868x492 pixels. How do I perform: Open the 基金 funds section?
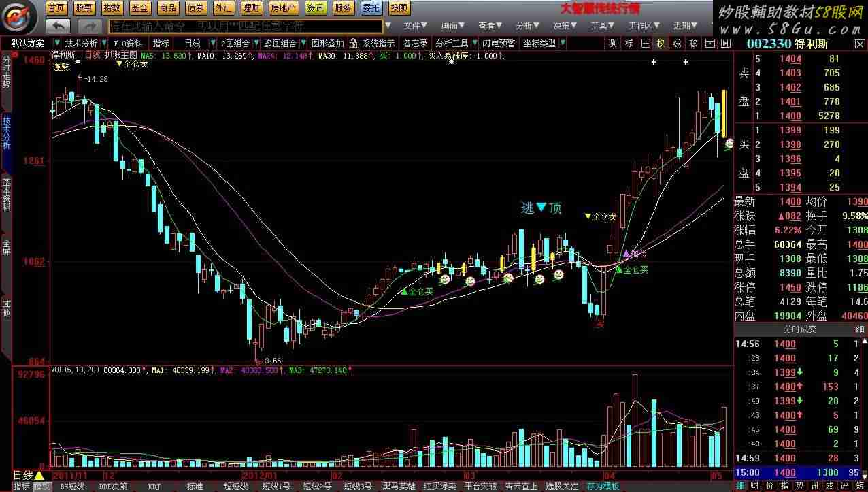point(140,8)
